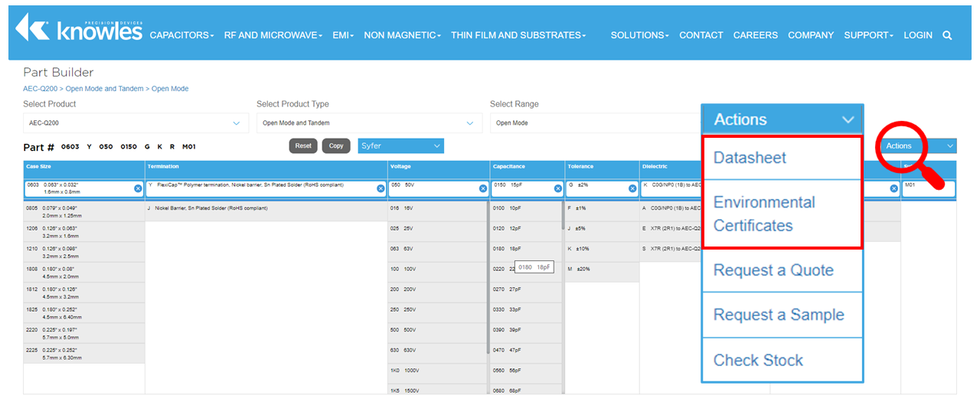The image size is (980, 405).
Task: Select Request a Quote action
Action: point(782,270)
